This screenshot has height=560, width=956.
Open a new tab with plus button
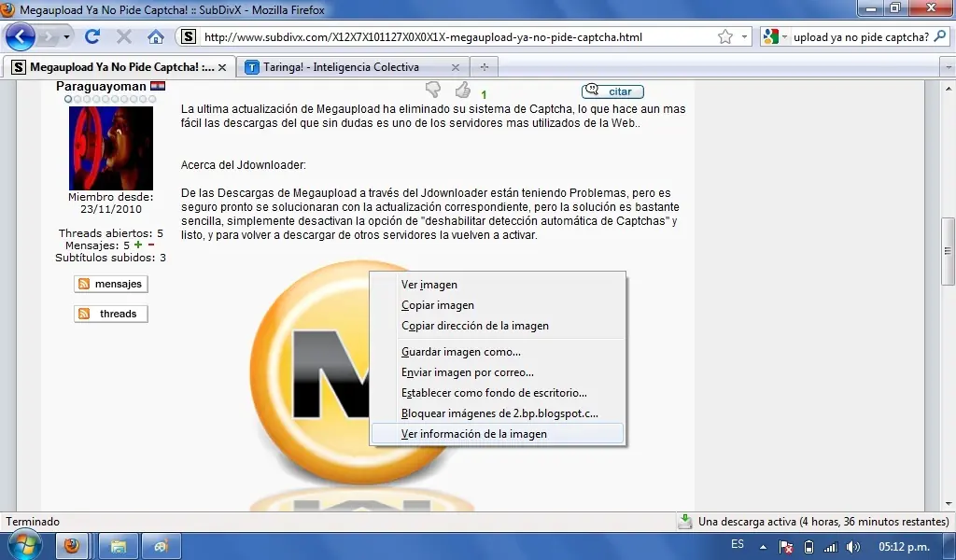(x=485, y=67)
